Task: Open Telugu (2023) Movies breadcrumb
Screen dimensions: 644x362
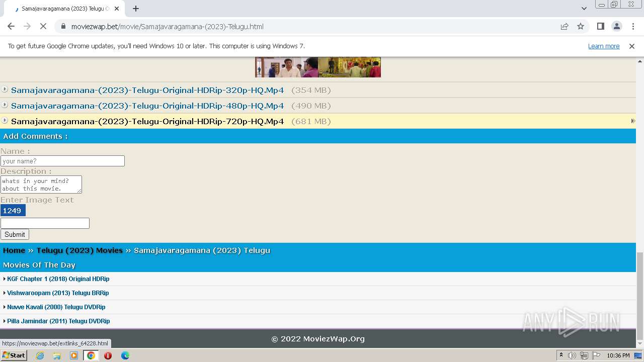Action: point(79,250)
